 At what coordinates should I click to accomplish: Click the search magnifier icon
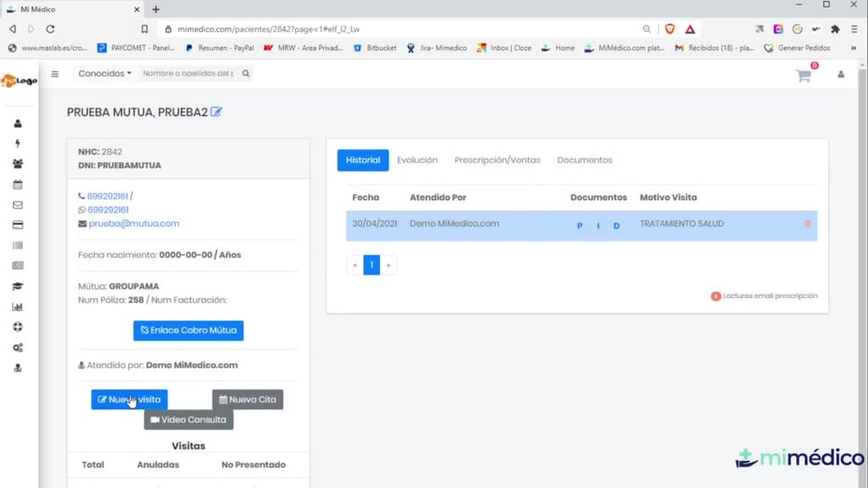click(x=246, y=74)
